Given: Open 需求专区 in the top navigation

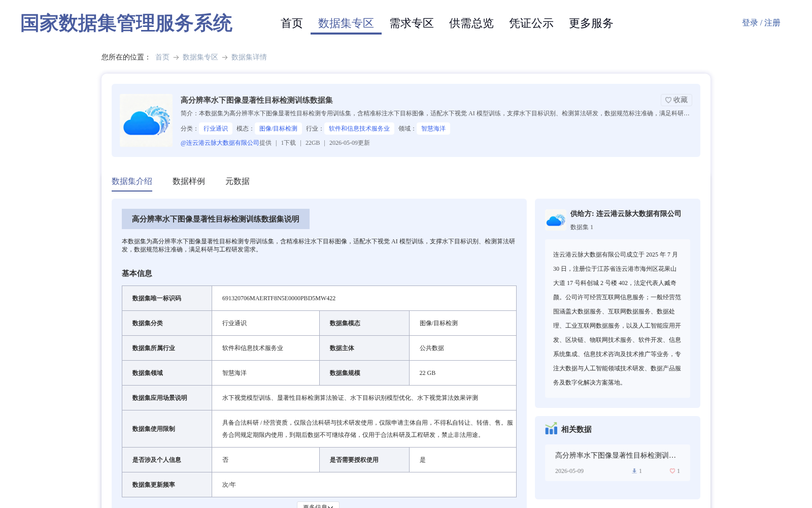Looking at the screenshot, I should [412, 23].
